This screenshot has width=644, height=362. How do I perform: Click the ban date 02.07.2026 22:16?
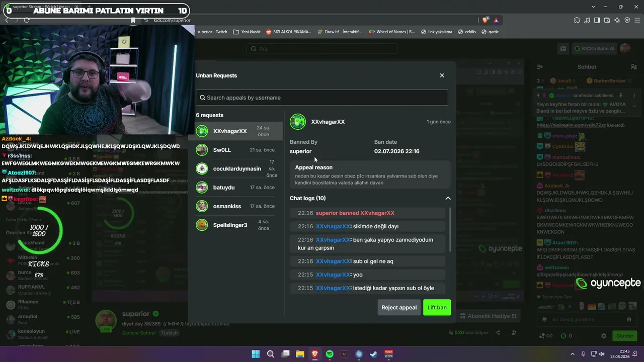(396, 151)
